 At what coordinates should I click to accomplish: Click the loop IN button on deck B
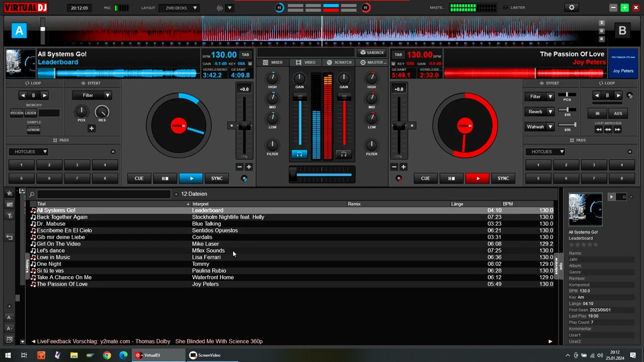597,114
